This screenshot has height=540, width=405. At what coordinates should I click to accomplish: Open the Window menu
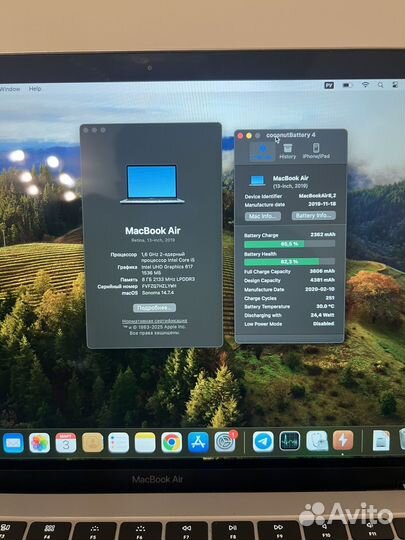click(10, 89)
